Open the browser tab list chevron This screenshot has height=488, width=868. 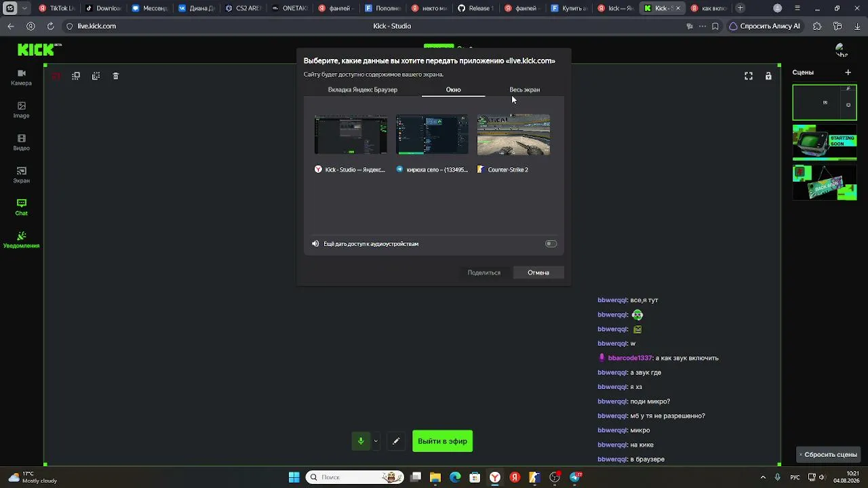click(25, 8)
